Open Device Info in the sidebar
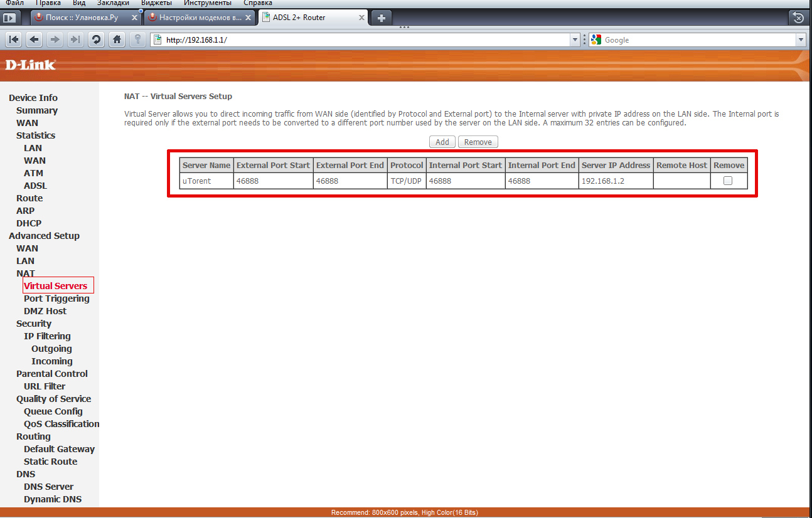The image size is (812, 518). pyautogui.click(x=33, y=98)
